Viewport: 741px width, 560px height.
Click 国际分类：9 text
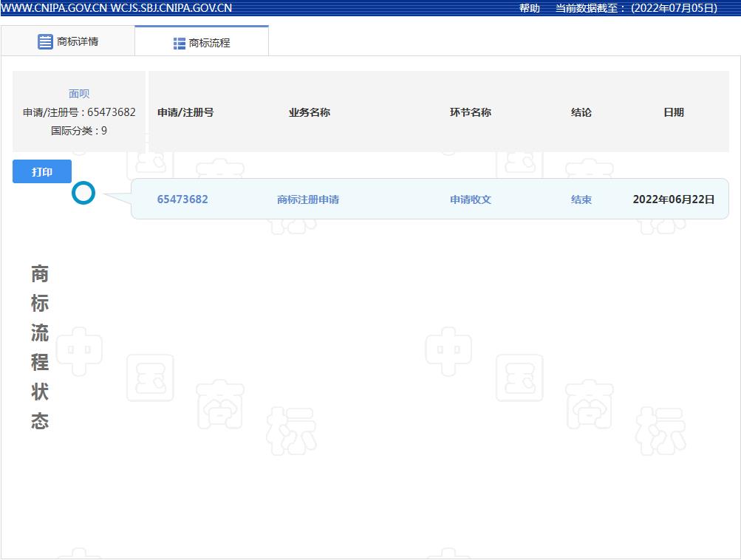79,131
